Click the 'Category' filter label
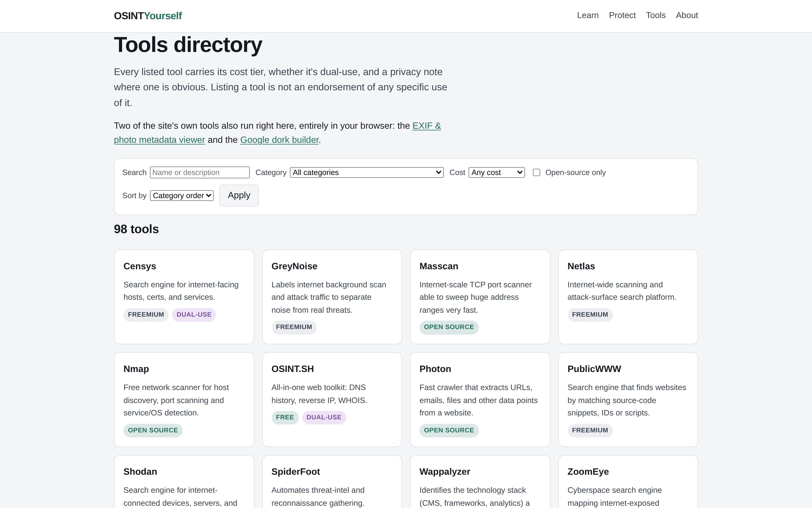812x508 pixels. point(271,172)
